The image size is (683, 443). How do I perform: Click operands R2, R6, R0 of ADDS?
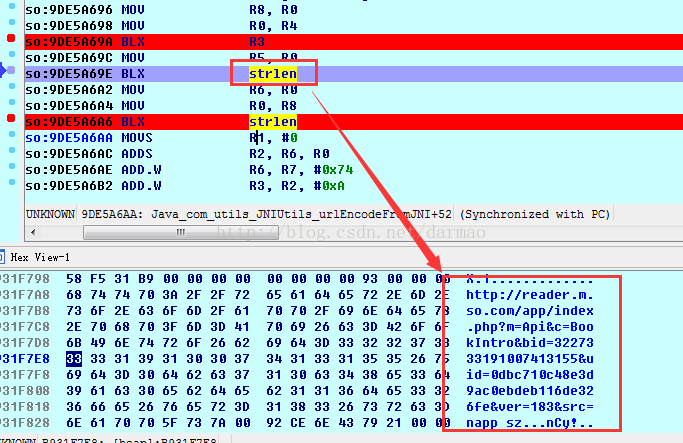pyautogui.click(x=289, y=154)
